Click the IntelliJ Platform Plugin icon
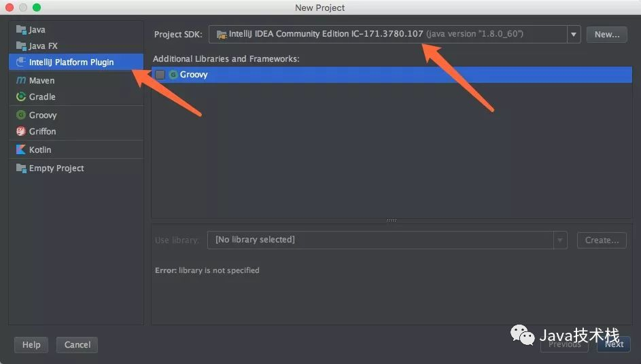This screenshot has width=641, height=364. coord(21,62)
